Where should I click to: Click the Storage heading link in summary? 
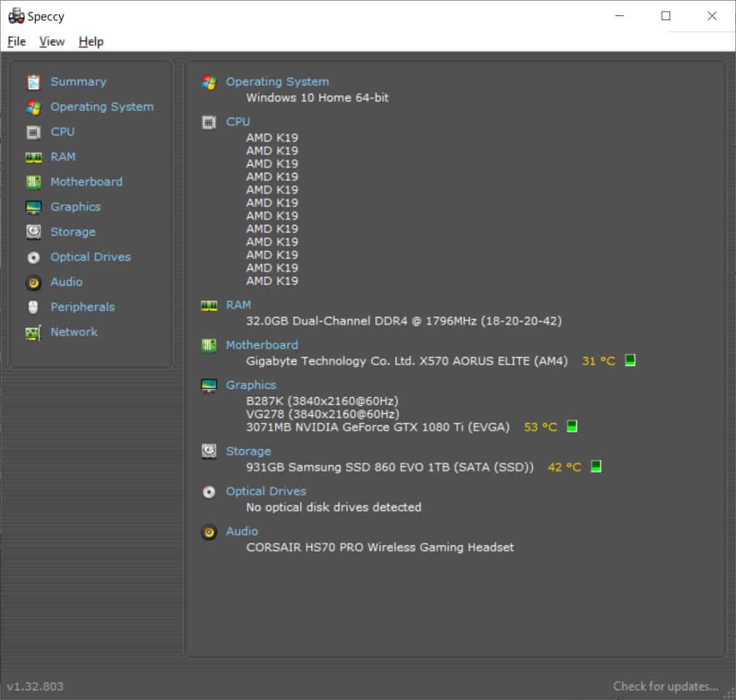click(x=248, y=451)
